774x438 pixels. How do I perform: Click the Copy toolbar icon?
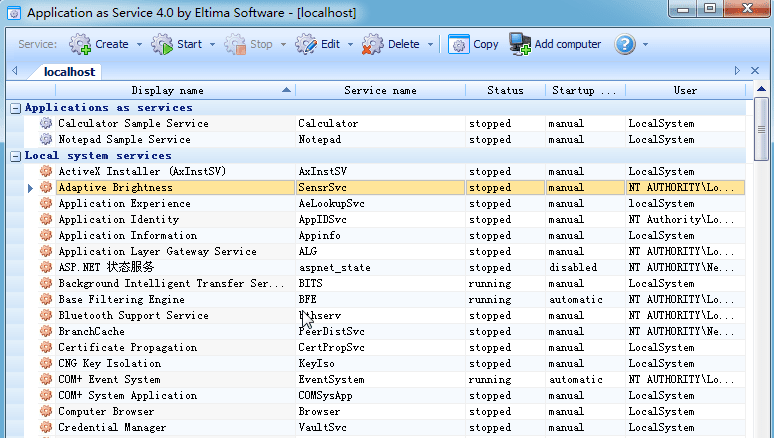click(x=459, y=44)
